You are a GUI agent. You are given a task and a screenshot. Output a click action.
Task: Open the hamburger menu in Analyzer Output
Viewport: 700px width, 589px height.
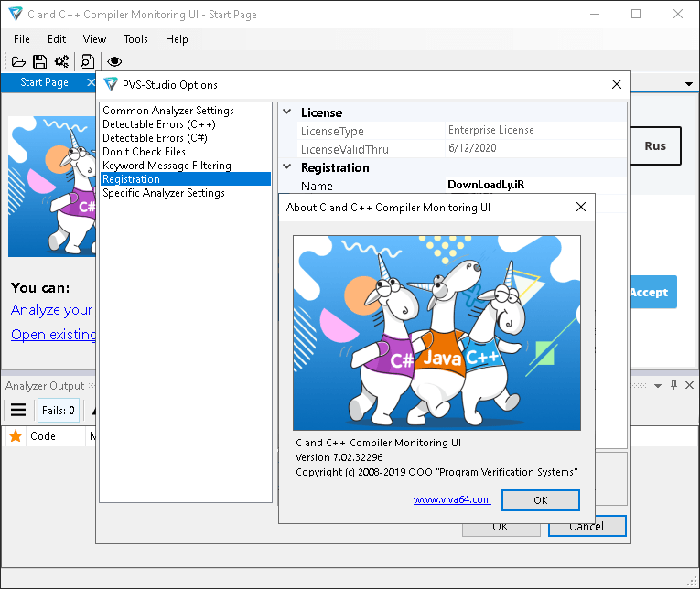click(x=18, y=410)
